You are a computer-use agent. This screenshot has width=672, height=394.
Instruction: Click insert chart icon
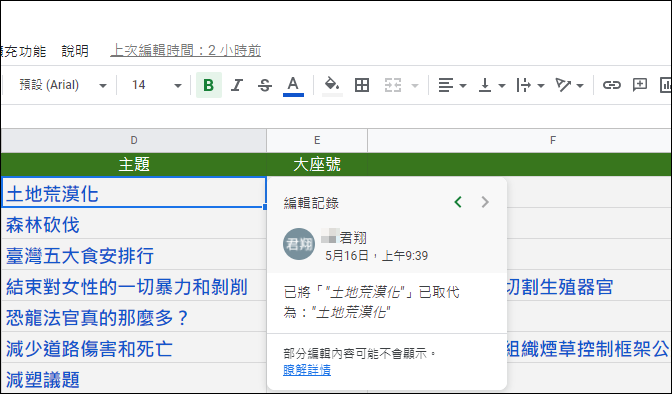pos(666,85)
